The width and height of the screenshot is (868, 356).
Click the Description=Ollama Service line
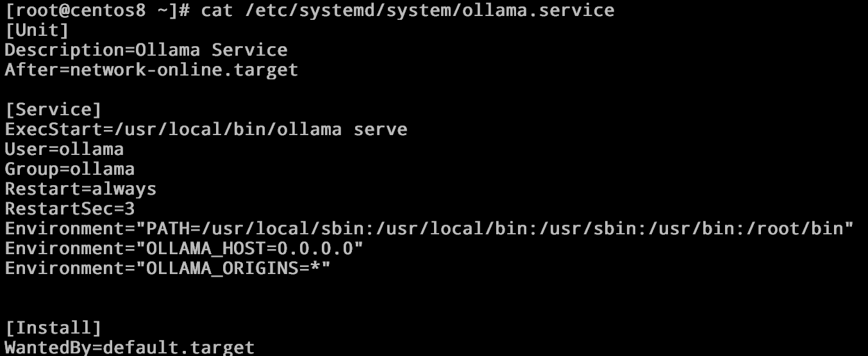(x=146, y=50)
